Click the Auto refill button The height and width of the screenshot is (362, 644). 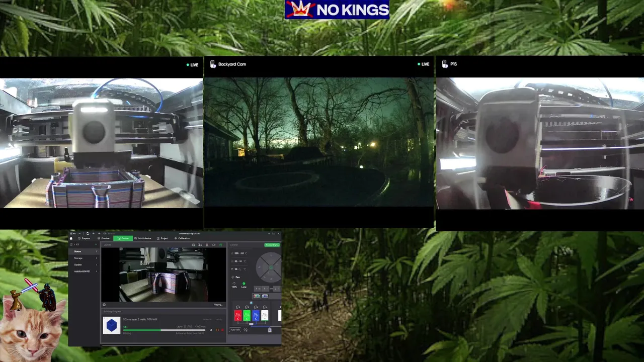click(235, 330)
